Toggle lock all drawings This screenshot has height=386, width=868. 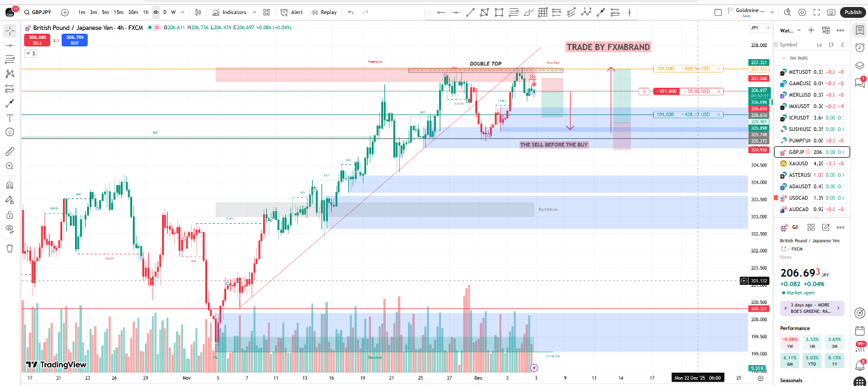point(10,215)
